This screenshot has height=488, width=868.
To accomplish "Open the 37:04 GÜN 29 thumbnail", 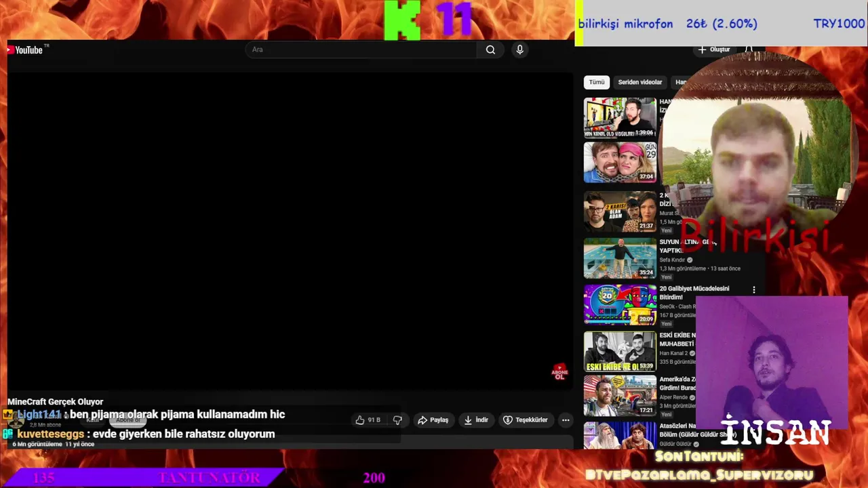I will click(x=620, y=163).
